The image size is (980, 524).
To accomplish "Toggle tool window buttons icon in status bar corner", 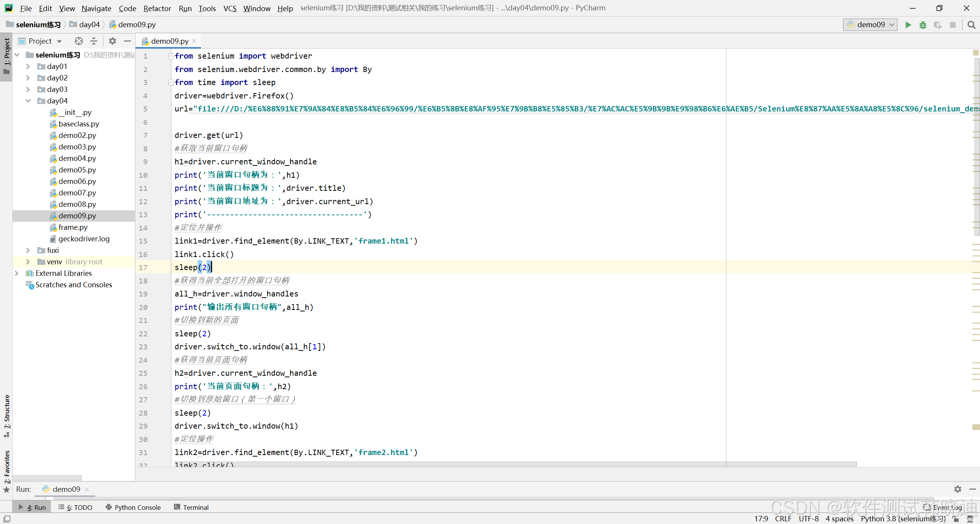I will point(7,519).
